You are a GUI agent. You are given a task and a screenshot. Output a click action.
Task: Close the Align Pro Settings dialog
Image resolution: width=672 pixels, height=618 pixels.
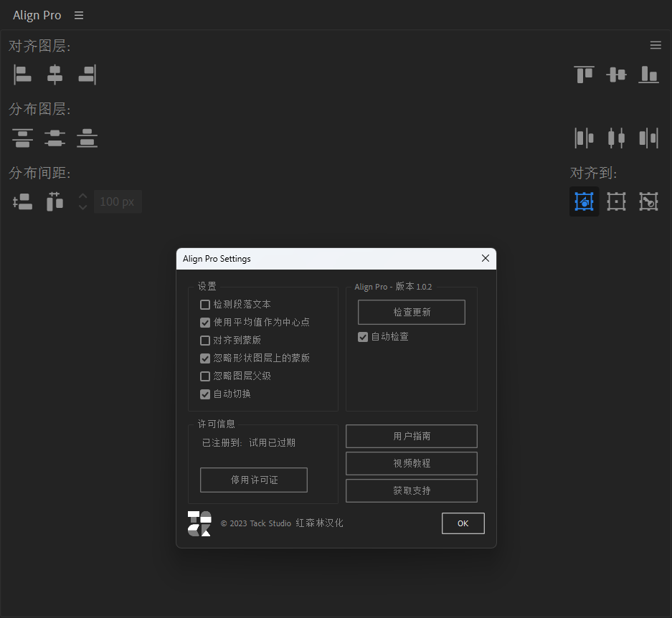[485, 258]
